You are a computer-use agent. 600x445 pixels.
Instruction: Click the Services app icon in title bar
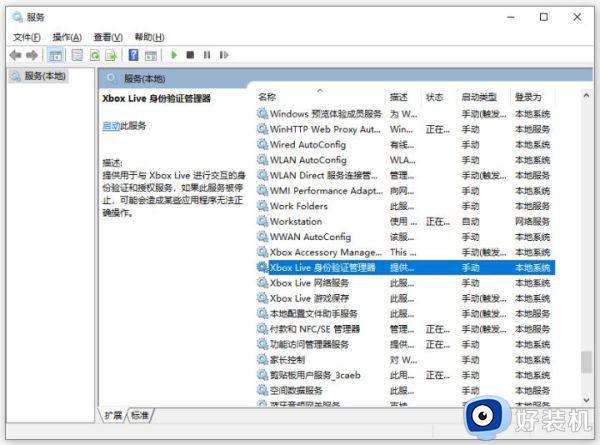click(17, 17)
